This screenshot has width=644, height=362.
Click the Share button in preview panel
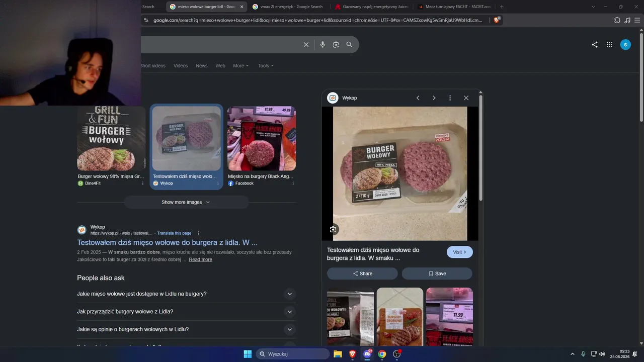point(362,274)
